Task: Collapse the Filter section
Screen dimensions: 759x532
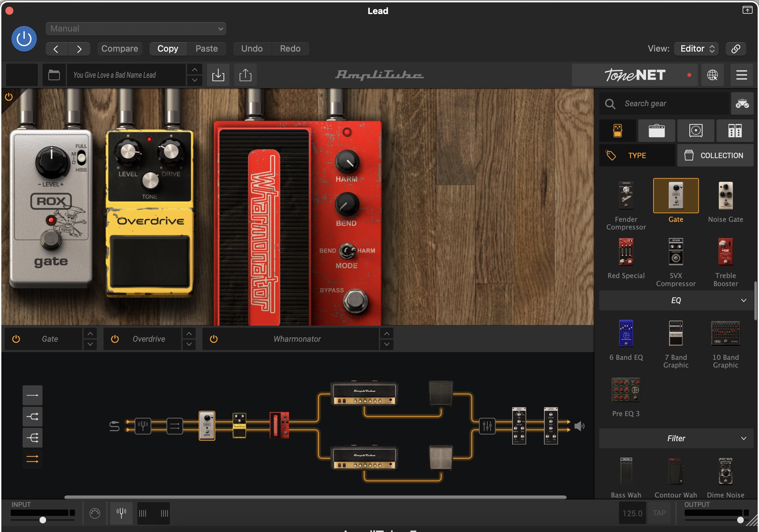Action: click(676, 438)
